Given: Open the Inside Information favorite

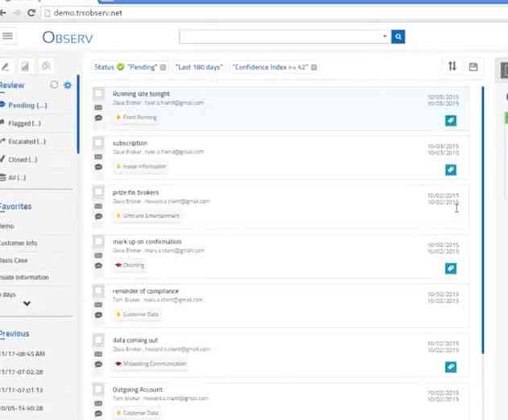Looking at the screenshot, I should pos(25,278).
